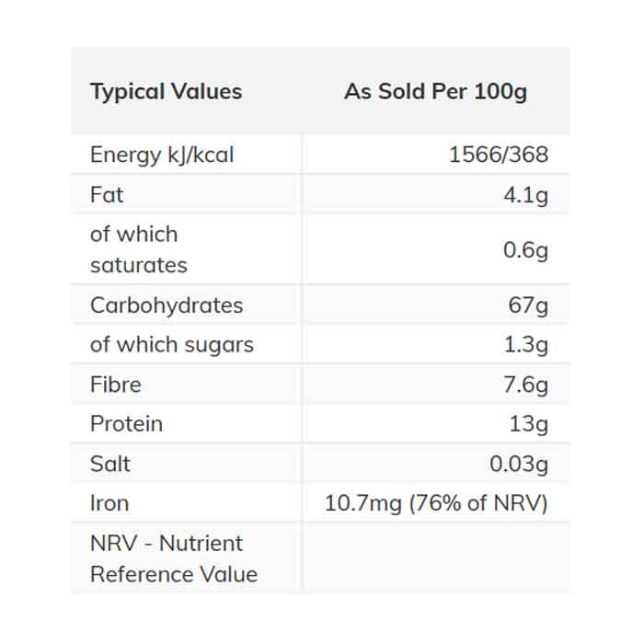
Task: Click the sugars value 1.3g
Action: coord(525,345)
